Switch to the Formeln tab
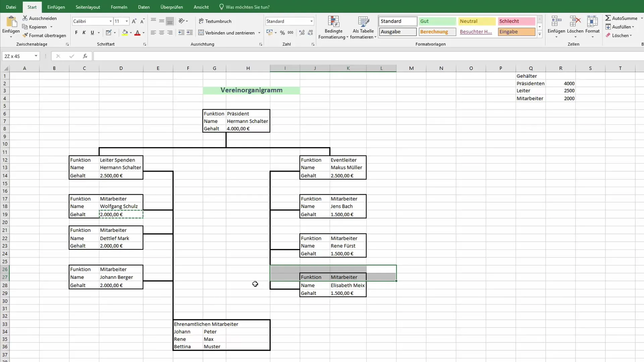The height and width of the screenshot is (362, 644). coord(119,7)
